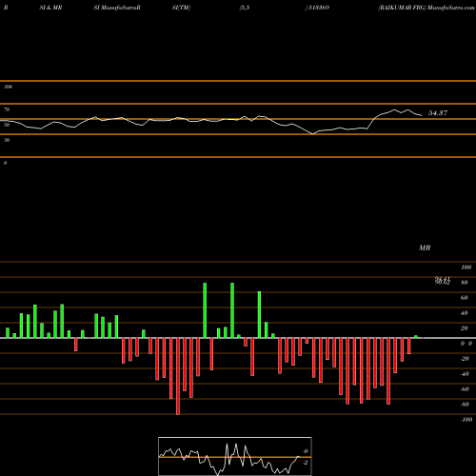Click the '-20' label on MR axis
The width and height of the screenshot is (476, 476).
pos(465,359)
